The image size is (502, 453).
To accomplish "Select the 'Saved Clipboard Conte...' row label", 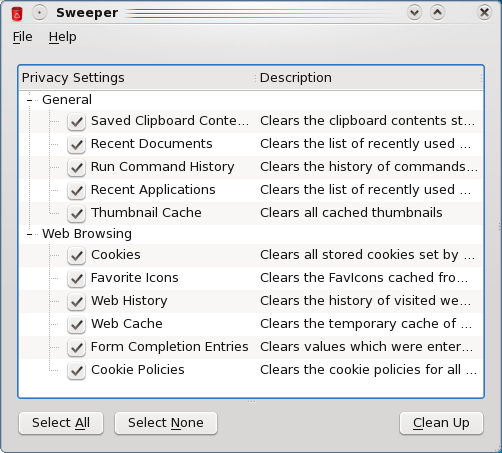I will point(170,121).
